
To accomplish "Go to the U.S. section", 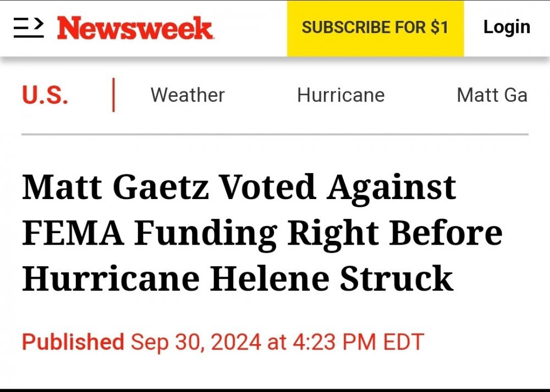I will pos(45,96).
